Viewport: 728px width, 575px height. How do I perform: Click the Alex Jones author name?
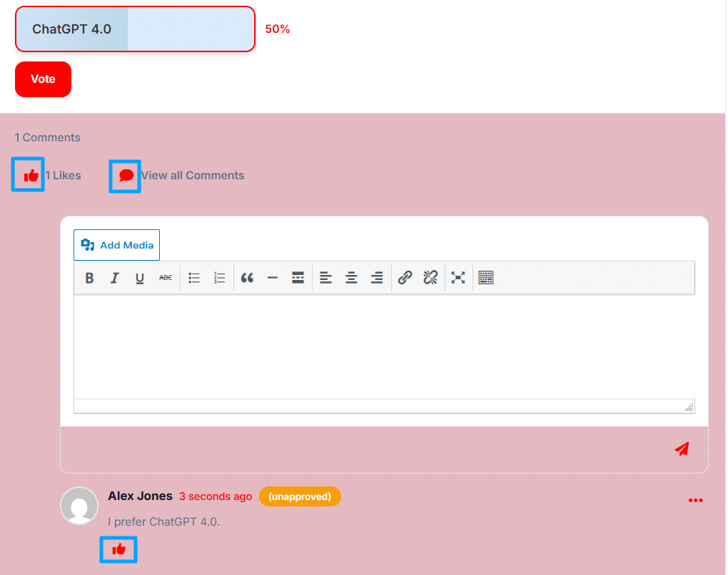140,496
